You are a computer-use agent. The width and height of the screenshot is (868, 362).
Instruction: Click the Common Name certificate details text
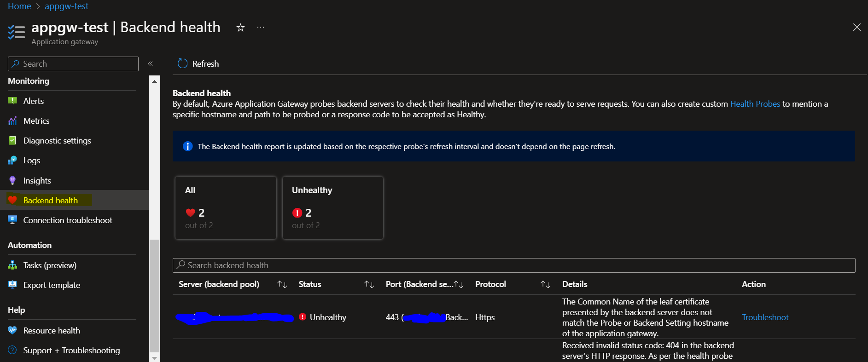(x=645, y=317)
